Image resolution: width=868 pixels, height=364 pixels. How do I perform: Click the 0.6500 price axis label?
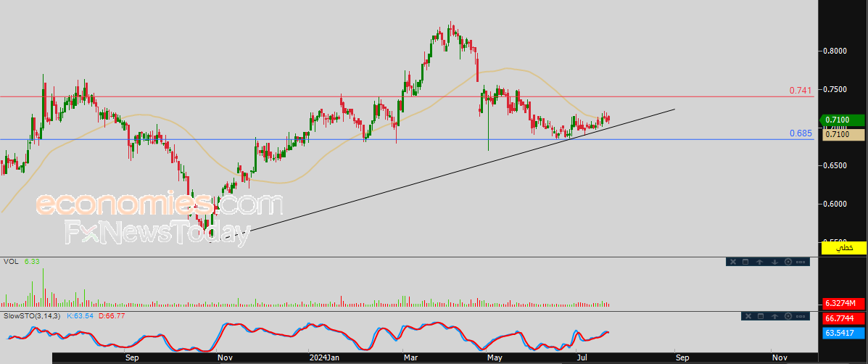(x=836, y=165)
